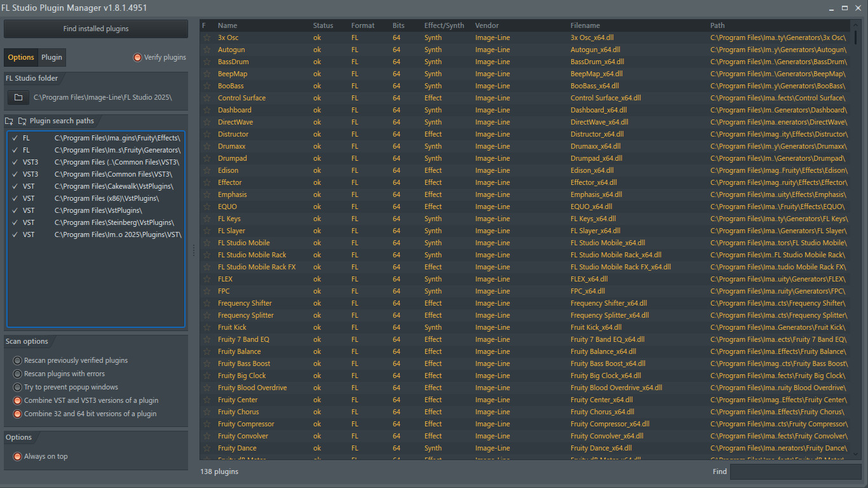Enable Rescan plugins with errors
The height and width of the screenshot is (488, 868).
pyautogui.click(x=17, y=374)
